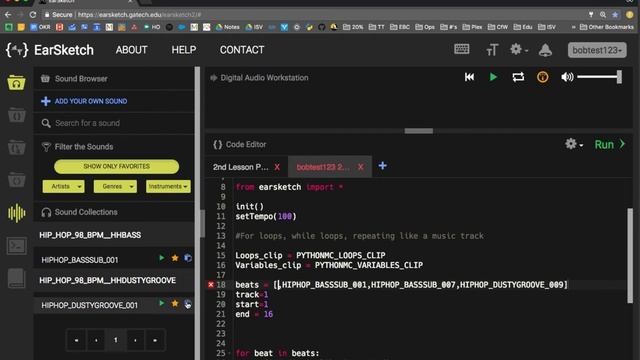640x360 pixels.
Task: Open the CONTACT menu item
Action: pyautogui.click(x=242, y=50)
